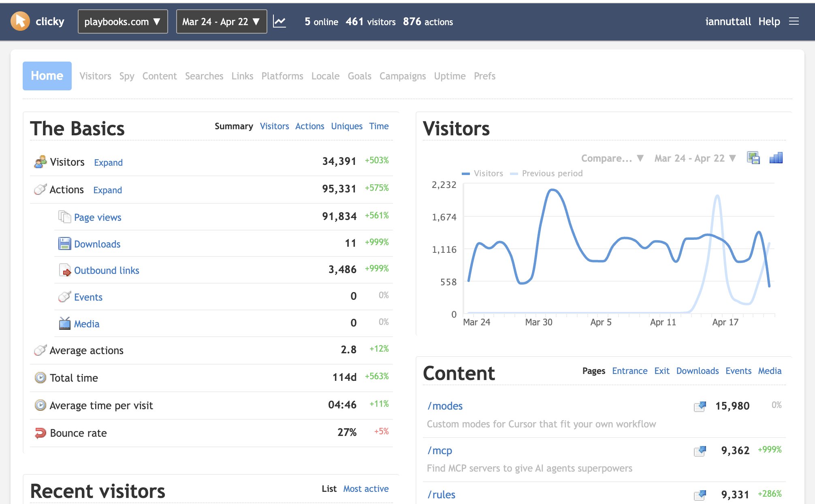
Task: Open the /mcp page link
Action: (x=440, y=451)
